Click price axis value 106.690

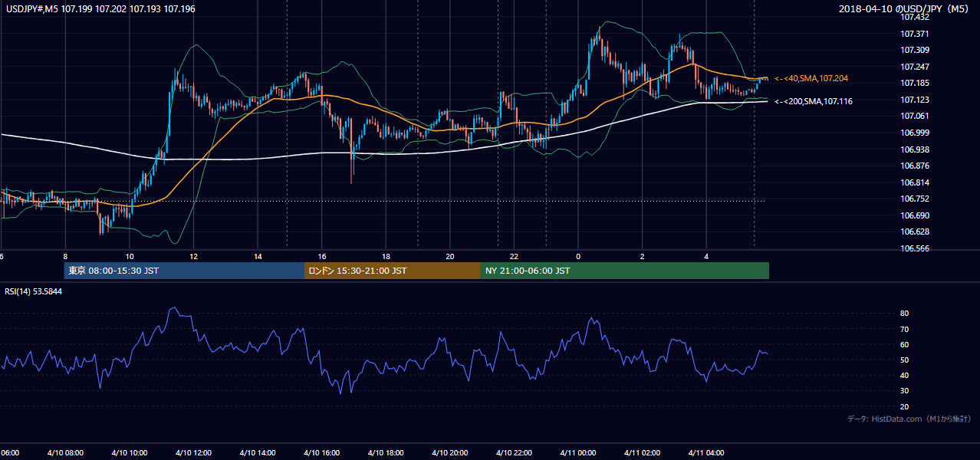pos(914,215)
